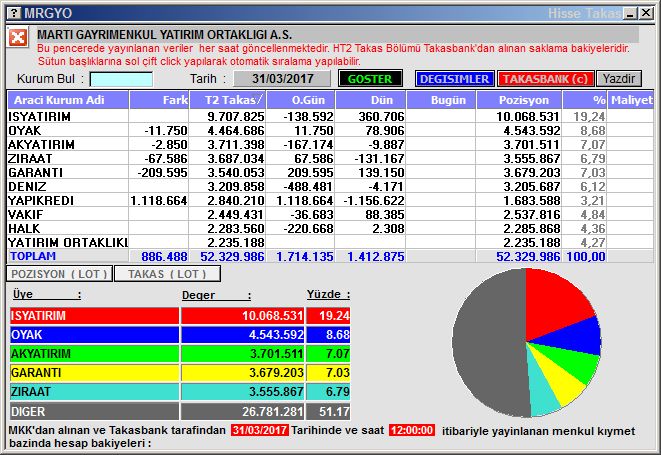
Task: Click the blue OYAK legend bar
Action: [x=94, y=334]
